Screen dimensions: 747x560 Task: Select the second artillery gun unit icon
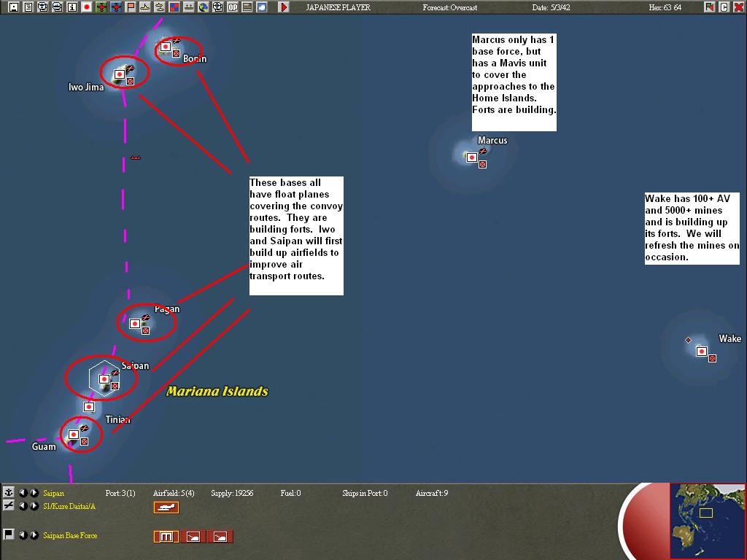tap(220, 537)
